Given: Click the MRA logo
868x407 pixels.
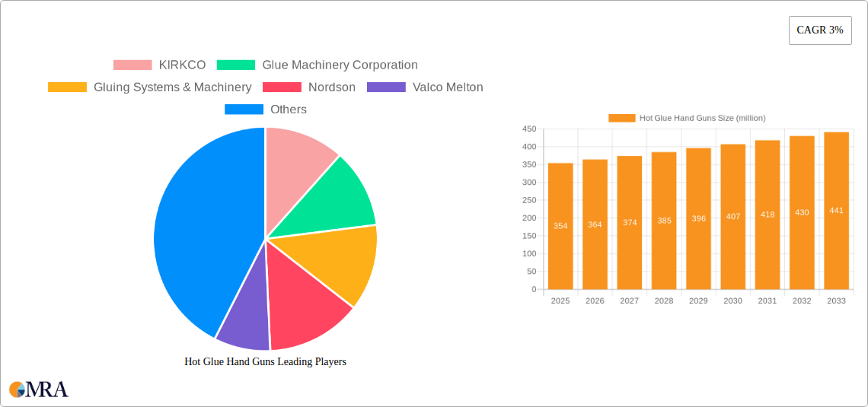Looking at the screenshot, I should point(39,390).
